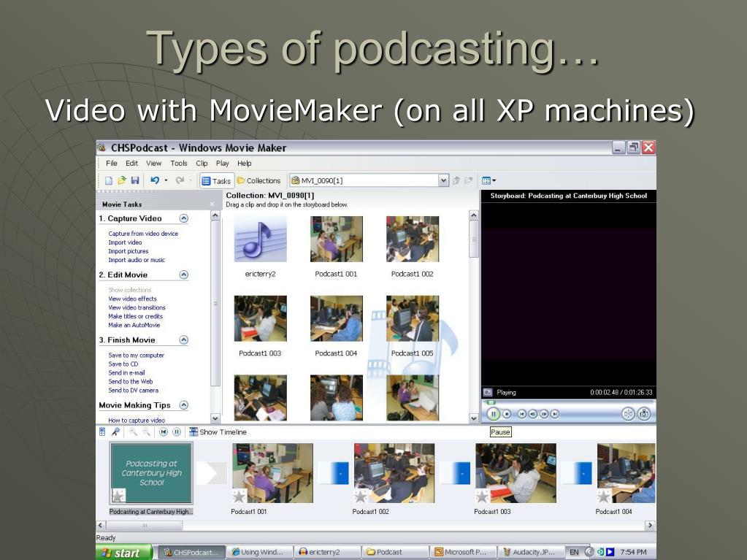Click Capture from video device link
This screenshot has height=560, width=747.
tap(143, 234)
